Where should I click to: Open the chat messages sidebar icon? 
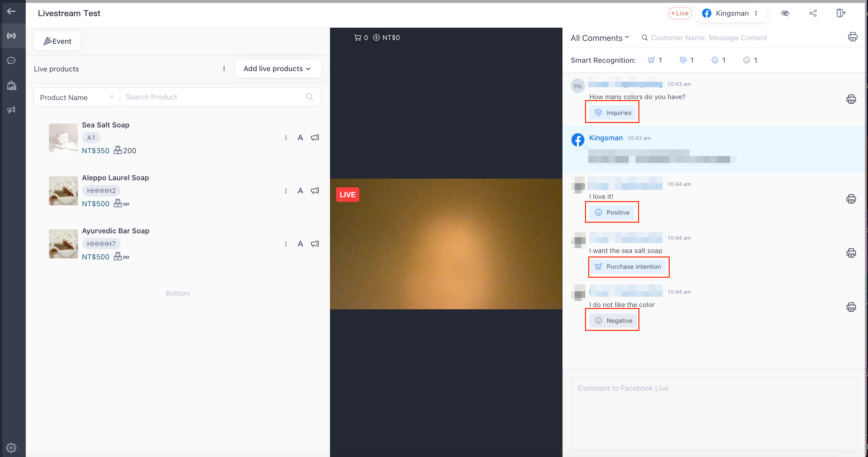[12, 61]
